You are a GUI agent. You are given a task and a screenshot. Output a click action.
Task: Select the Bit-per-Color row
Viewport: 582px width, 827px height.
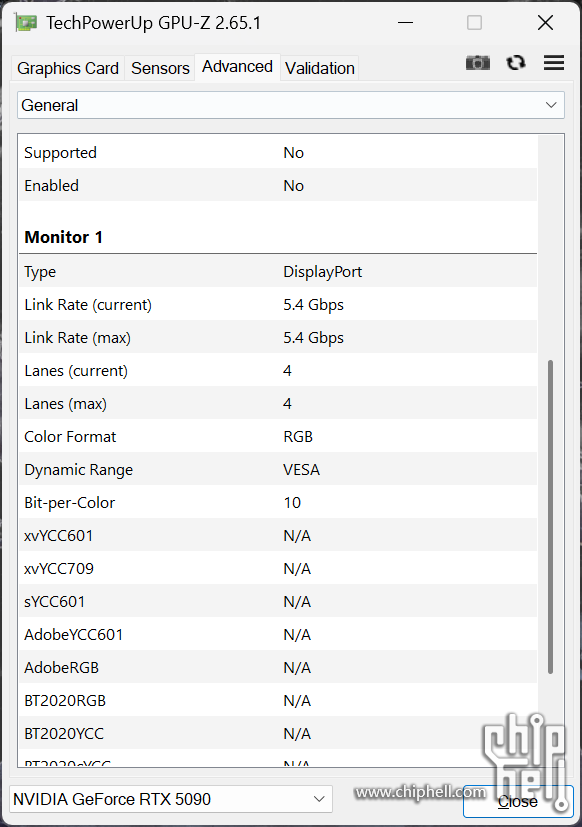[278, 503]
